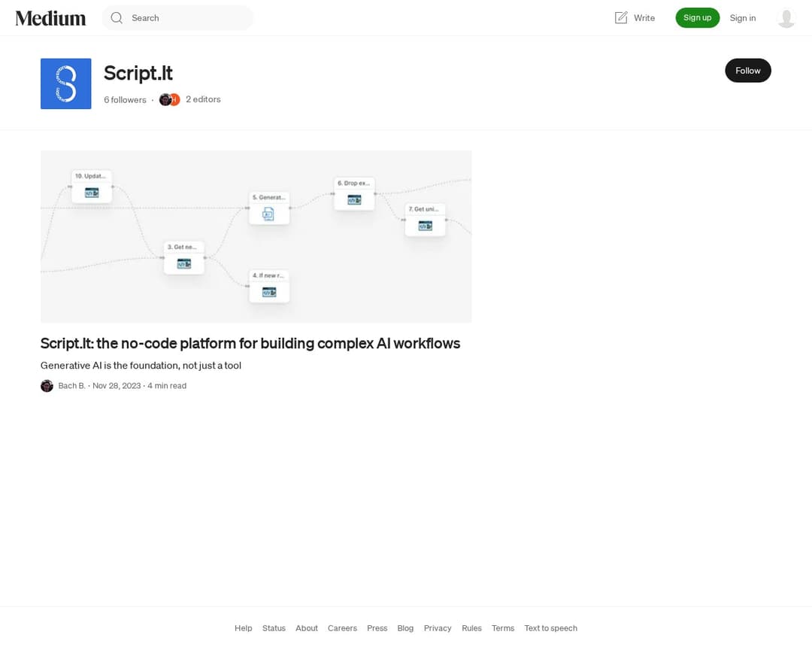Follow the Script.It publication
The height and width of the screenshot is (650, 812).
747,71
